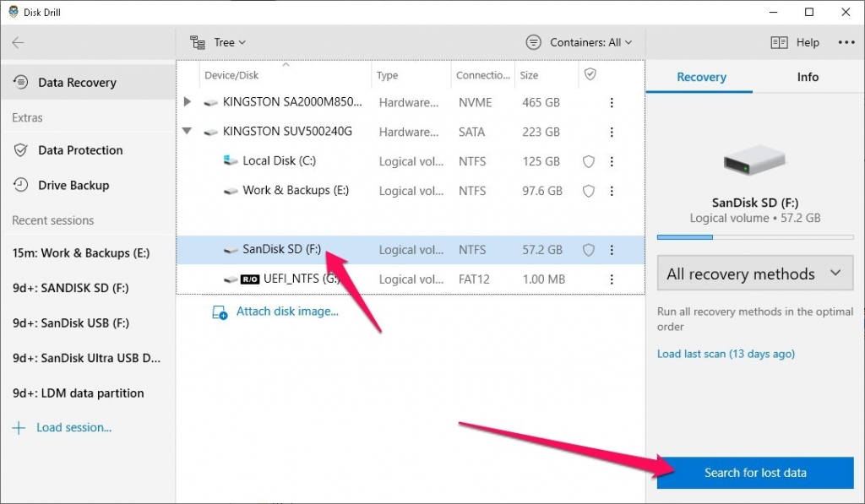
Task: Select the Data Protection shield icon
Action: pos(19,149)
